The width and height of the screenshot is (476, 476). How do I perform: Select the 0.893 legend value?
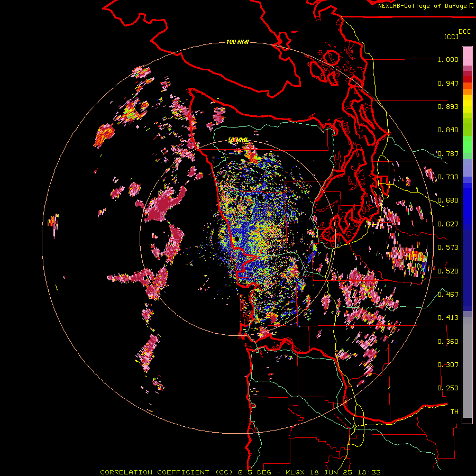tap(448, 106)
